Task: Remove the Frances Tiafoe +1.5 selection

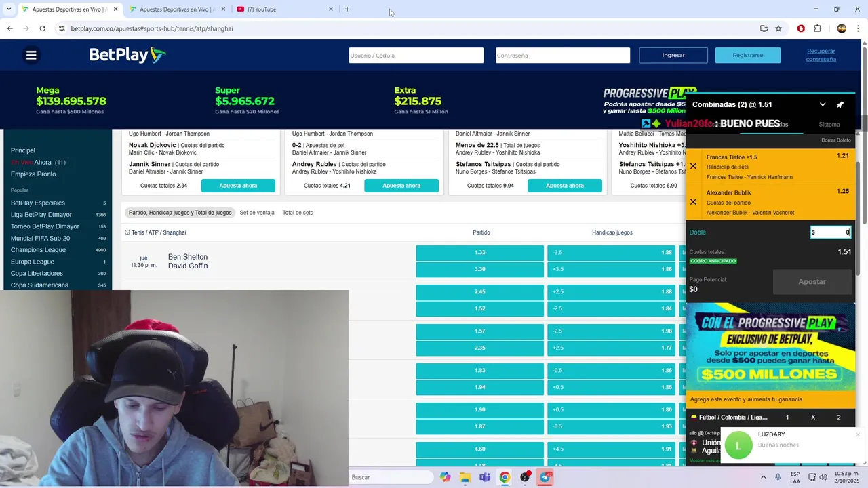Action: click(x=693, y=166)
